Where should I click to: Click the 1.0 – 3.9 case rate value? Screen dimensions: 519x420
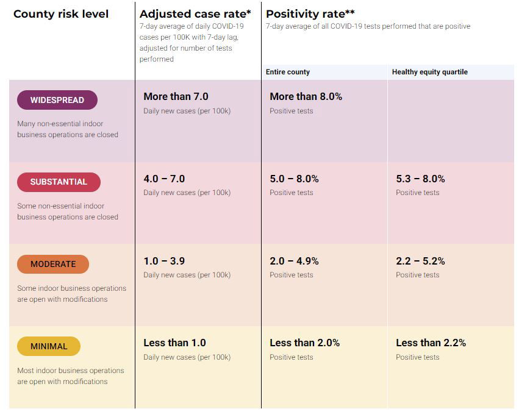[x=164, y=261]
